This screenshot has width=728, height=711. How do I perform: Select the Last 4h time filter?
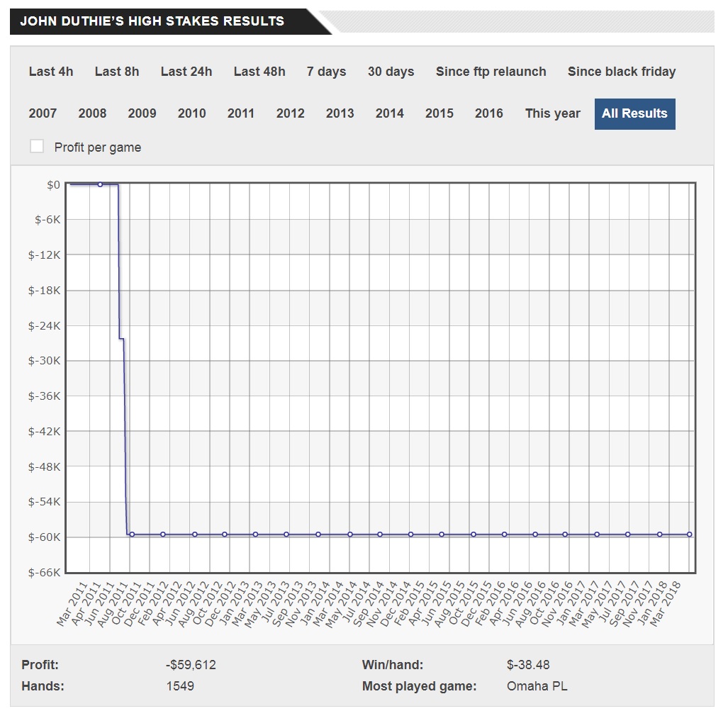tap(51, 72)
